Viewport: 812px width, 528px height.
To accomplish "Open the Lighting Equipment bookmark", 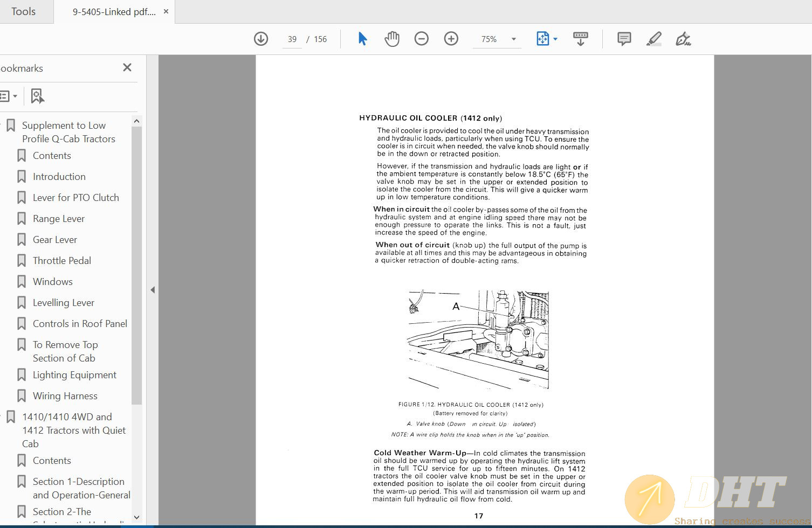I will (74, 375).
